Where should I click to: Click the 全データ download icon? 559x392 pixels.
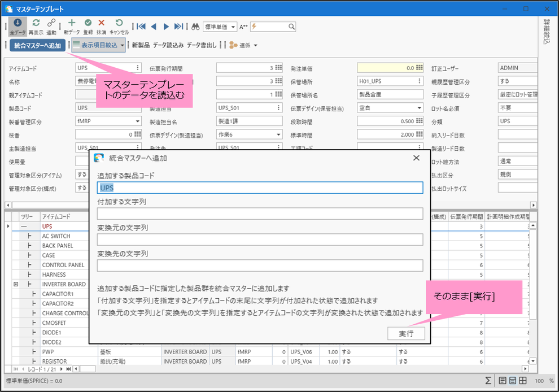[x=18, y=23]
